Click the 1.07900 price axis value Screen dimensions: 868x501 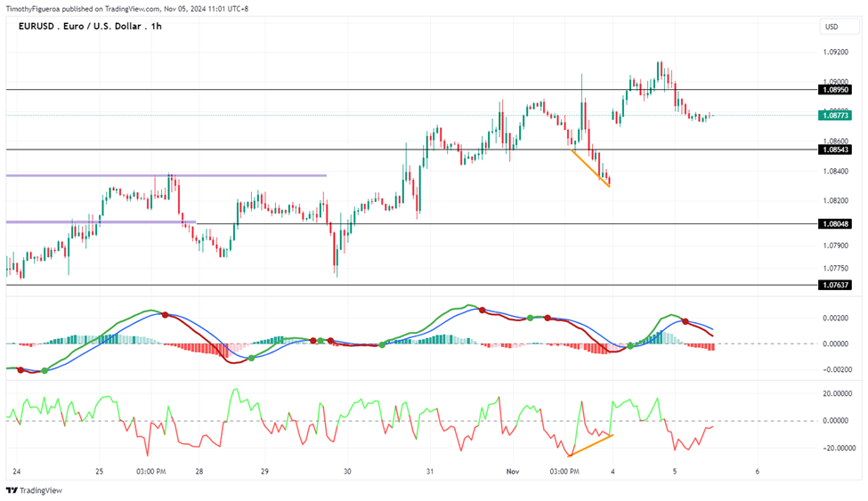(x=835, y=246)
